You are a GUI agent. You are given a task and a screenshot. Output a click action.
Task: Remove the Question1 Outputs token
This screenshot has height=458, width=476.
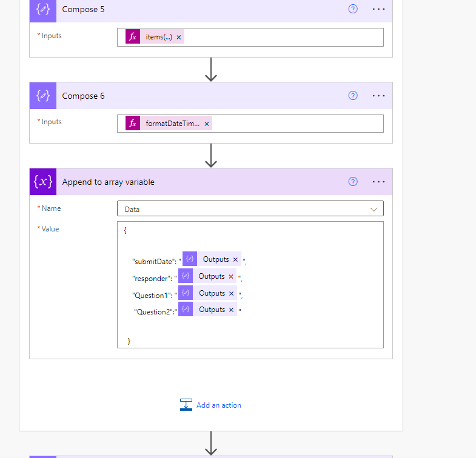(x=231, y=293)
